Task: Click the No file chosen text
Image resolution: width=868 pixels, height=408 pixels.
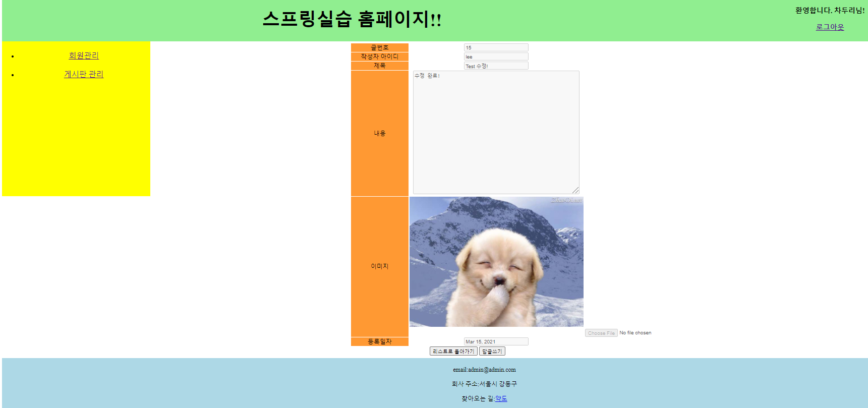Action: [x=635, y=333]
